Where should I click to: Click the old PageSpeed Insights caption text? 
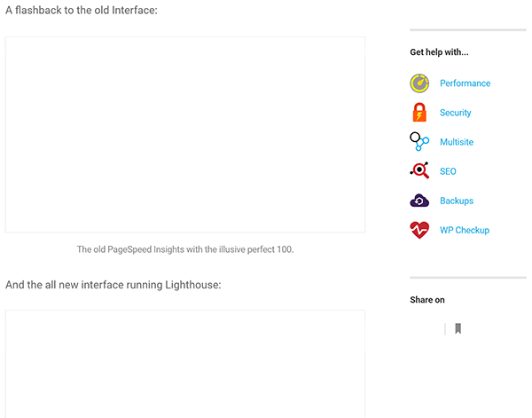pos(185,249)
